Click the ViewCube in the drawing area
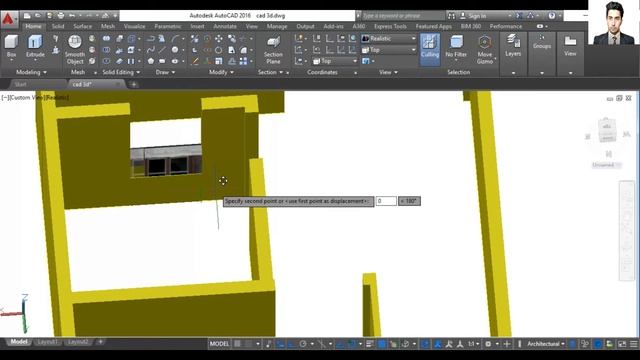This screenshot has width=640, height=360. point(607,131)
